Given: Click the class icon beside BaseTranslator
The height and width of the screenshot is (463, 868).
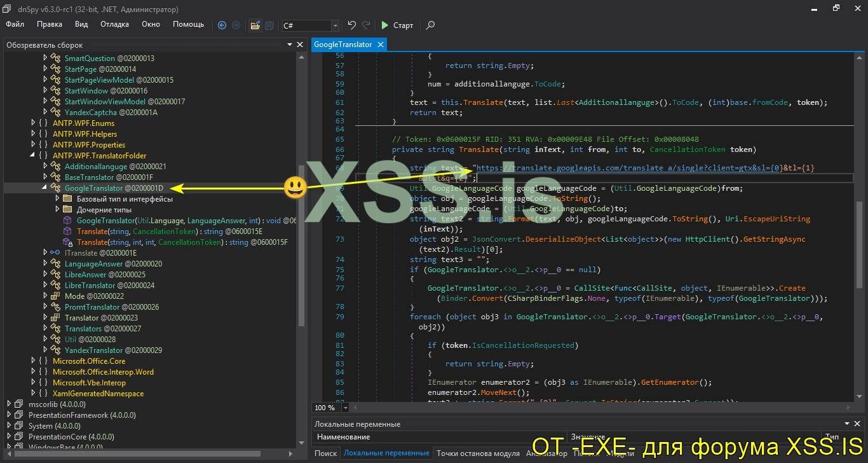Looking at the screenshot, I should coord(55,177).
